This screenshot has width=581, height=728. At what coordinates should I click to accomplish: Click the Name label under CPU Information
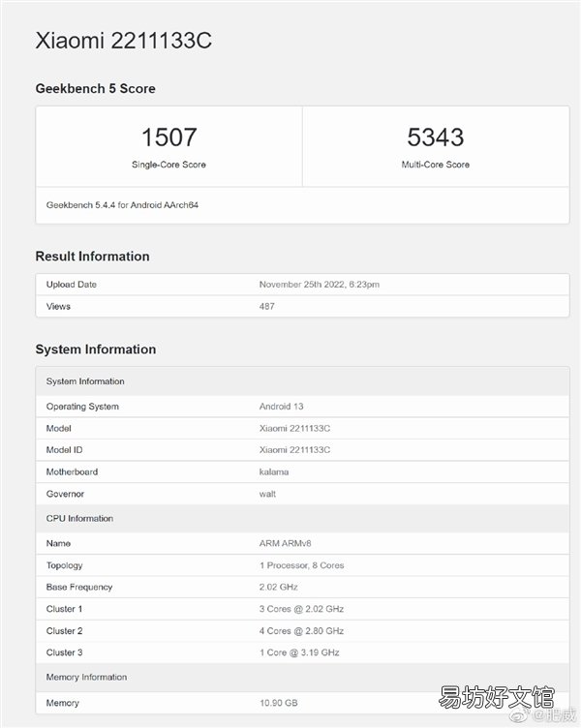[58, 543]
